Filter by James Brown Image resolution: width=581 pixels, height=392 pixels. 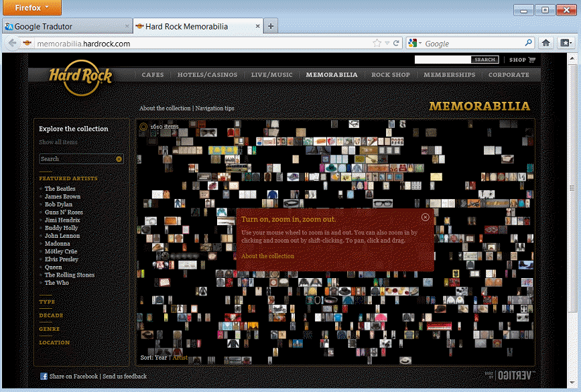pyautogui.click(x=62, y=197)
